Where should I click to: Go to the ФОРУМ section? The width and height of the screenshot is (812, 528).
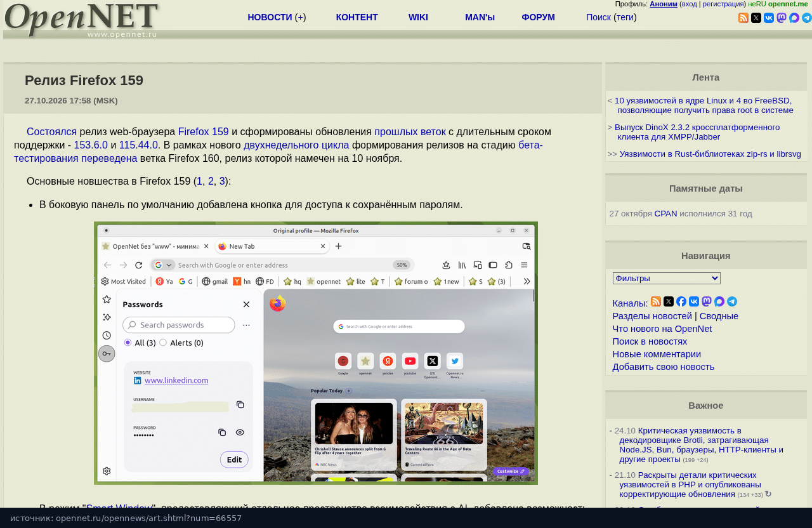[x=538, y=17]
